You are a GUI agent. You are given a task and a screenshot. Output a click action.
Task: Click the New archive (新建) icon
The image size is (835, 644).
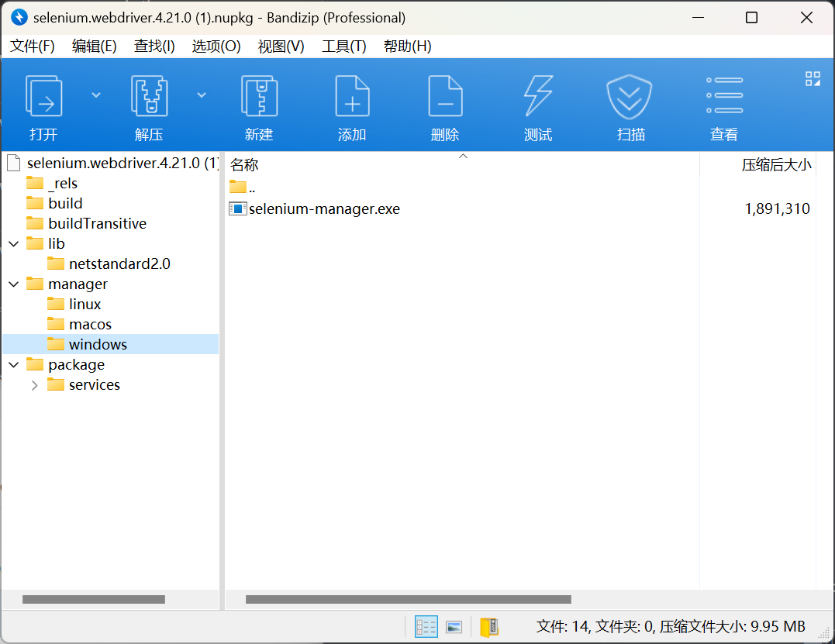click(259, 96)
